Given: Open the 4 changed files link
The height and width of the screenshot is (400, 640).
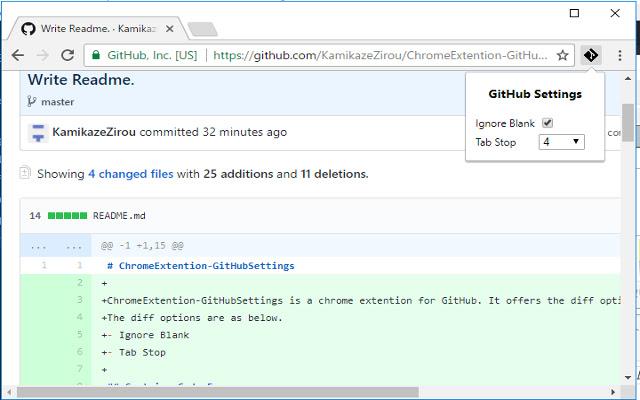Looking at the screenshot, I should pyautogui.click(x=131, y=174).
